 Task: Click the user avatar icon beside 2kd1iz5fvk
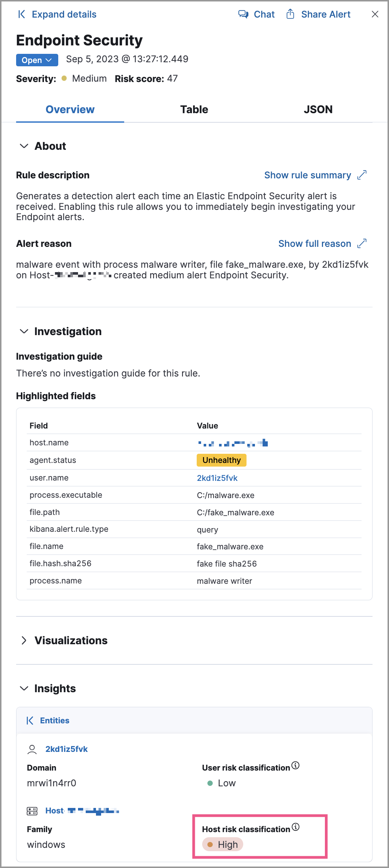[x=33, y=749]
